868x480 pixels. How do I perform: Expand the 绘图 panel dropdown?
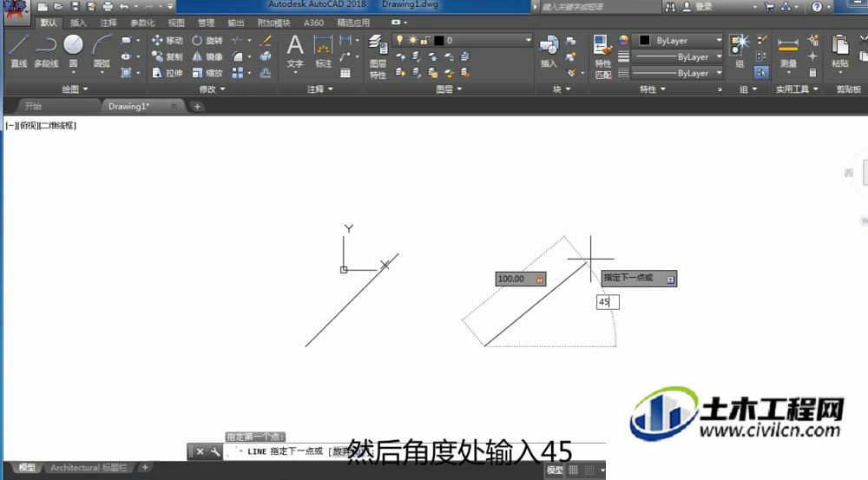point(75,89)
